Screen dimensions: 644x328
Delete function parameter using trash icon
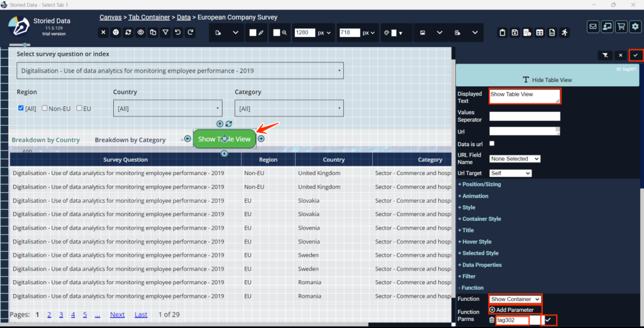pos(492,320)
